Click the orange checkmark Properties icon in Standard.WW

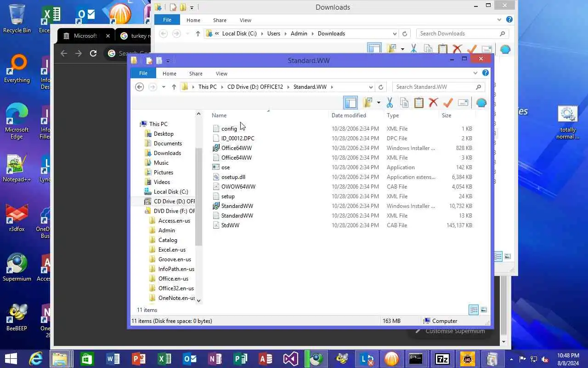pos(448,103)
